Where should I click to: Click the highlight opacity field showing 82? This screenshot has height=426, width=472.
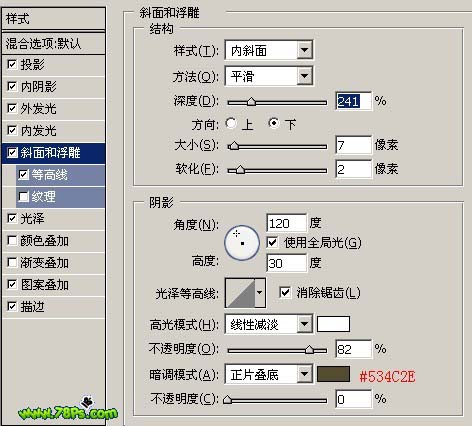(x=353, y=349)
